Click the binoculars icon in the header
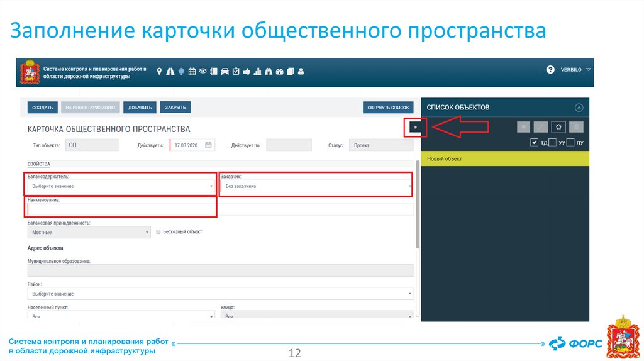 [269, 72]
